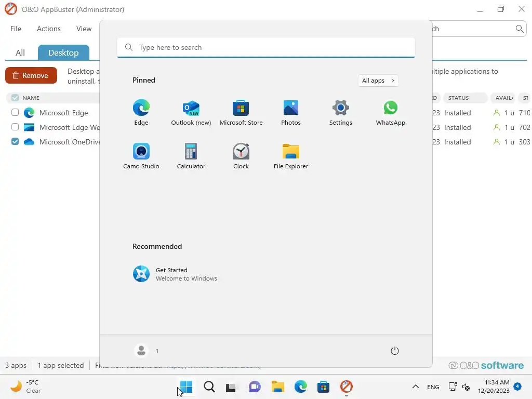Open the Clock app
This screenshot has width=532, height=399.
(241, 156)
